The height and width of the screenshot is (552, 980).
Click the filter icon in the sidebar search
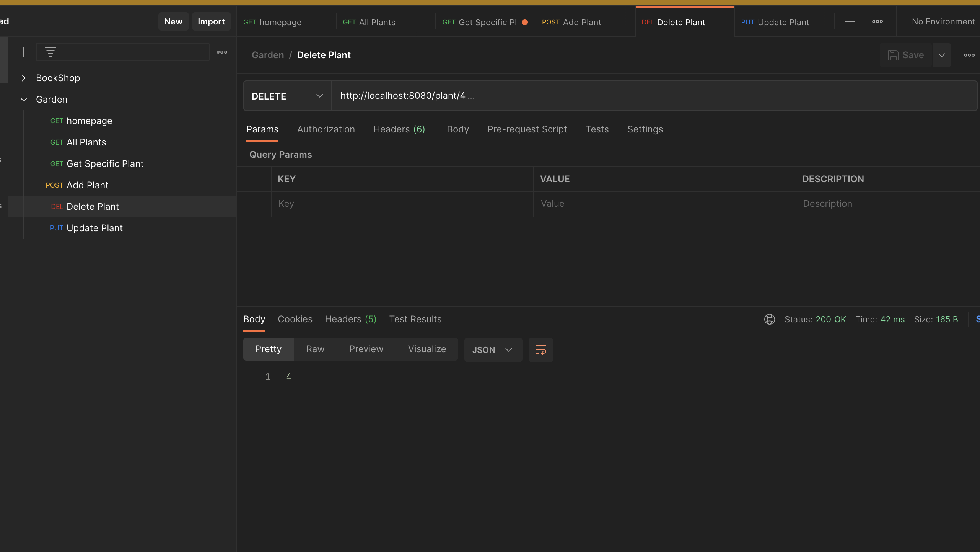50,52
